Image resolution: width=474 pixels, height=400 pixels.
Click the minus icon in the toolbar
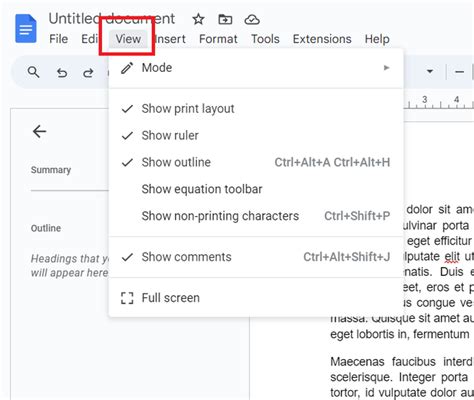click(x=459, y=72)
